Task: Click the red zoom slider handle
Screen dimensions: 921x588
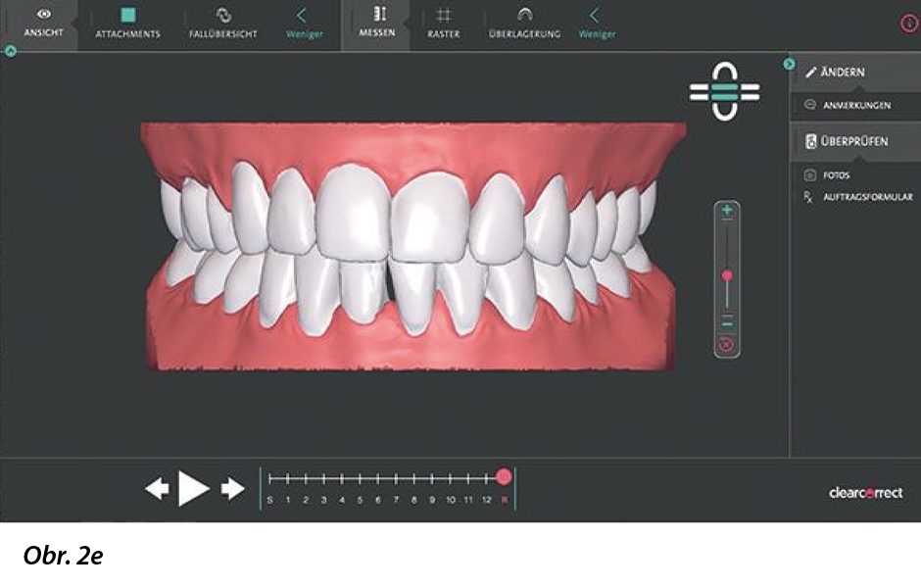Action: point(727,276)
